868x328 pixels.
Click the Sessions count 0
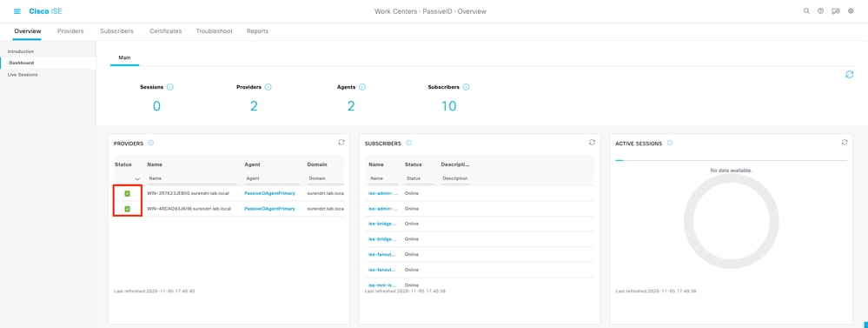156,106
